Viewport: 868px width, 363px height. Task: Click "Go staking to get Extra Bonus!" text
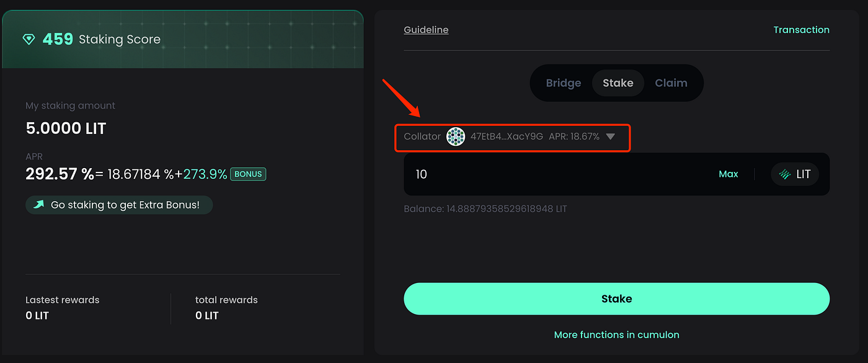coord(125,205)
